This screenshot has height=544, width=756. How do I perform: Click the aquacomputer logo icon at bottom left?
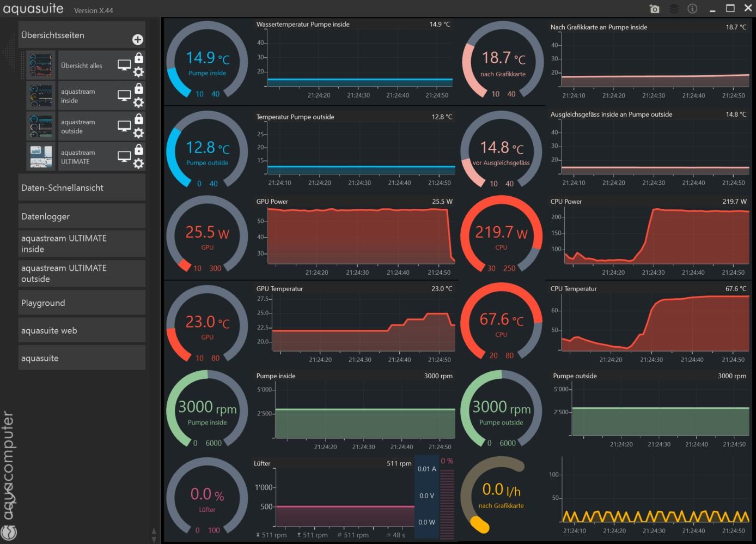9,531
